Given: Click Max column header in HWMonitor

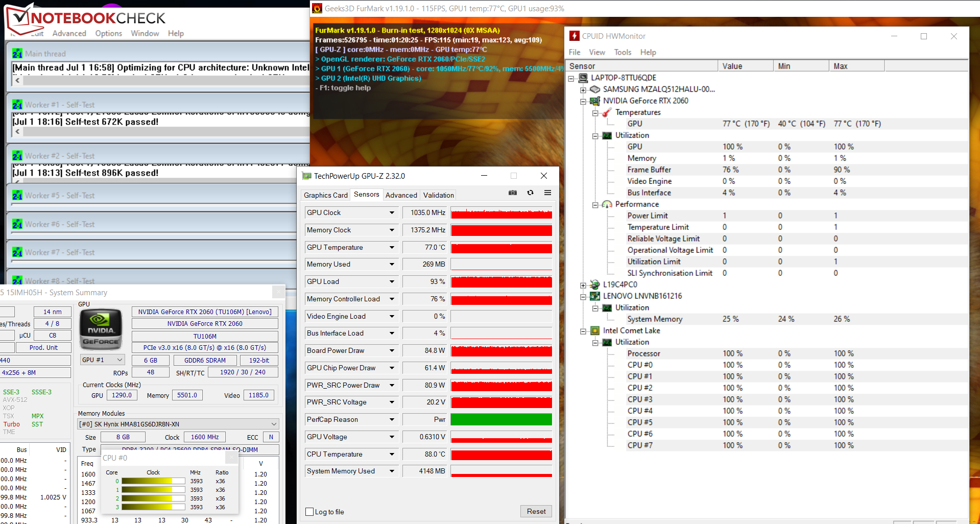Looking at the screenshot, I should 857,66.
